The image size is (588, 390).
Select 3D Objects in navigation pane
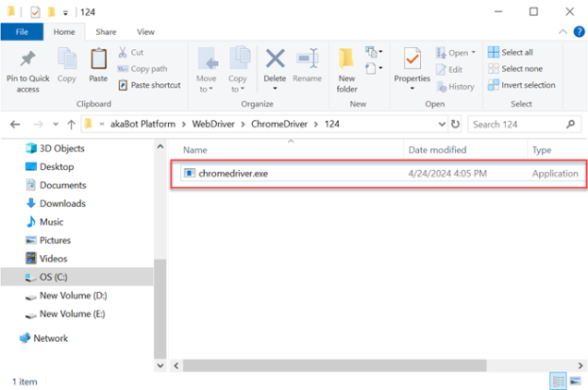click(56, 148)
